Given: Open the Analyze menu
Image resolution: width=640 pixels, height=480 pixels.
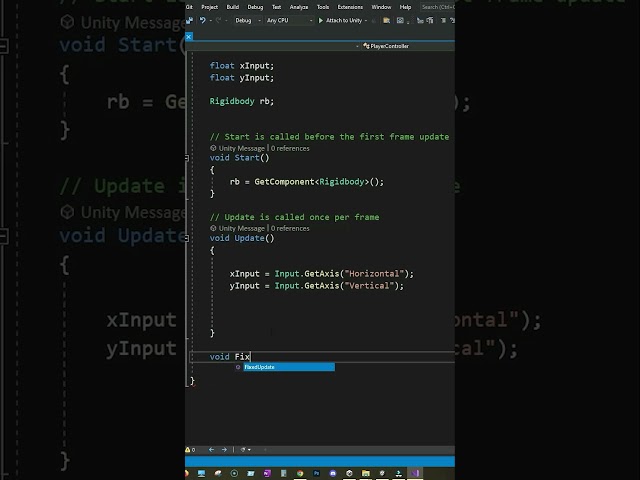Looking at the screenshot, I should tap(299, 7).
